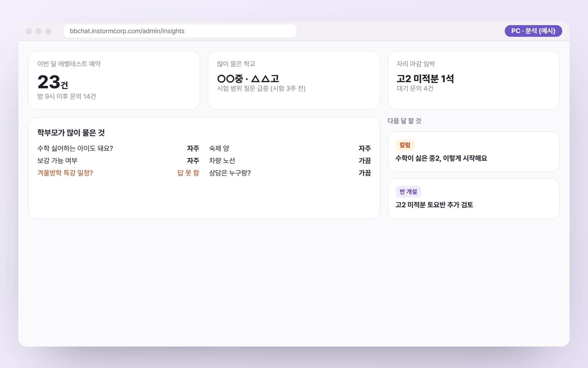
Task: Select the '수학 싫어하는 아이도 돼요?' question row
Action: [x=118, y=148]
